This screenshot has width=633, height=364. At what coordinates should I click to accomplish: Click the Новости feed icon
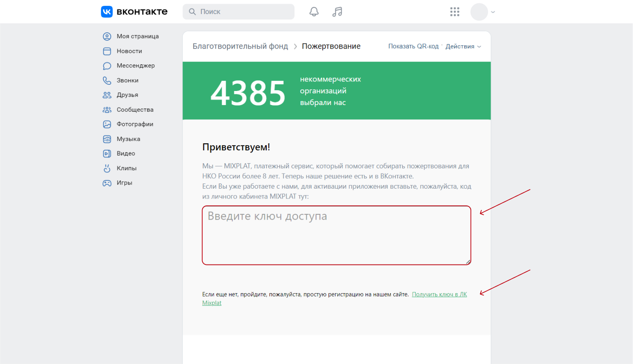click(107, 51)
